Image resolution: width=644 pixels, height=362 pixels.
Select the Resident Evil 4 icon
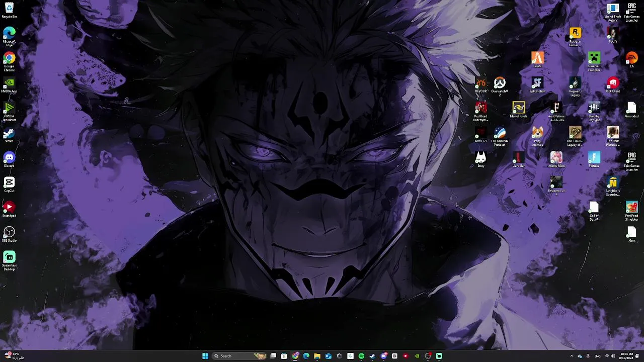pos(556,186)
